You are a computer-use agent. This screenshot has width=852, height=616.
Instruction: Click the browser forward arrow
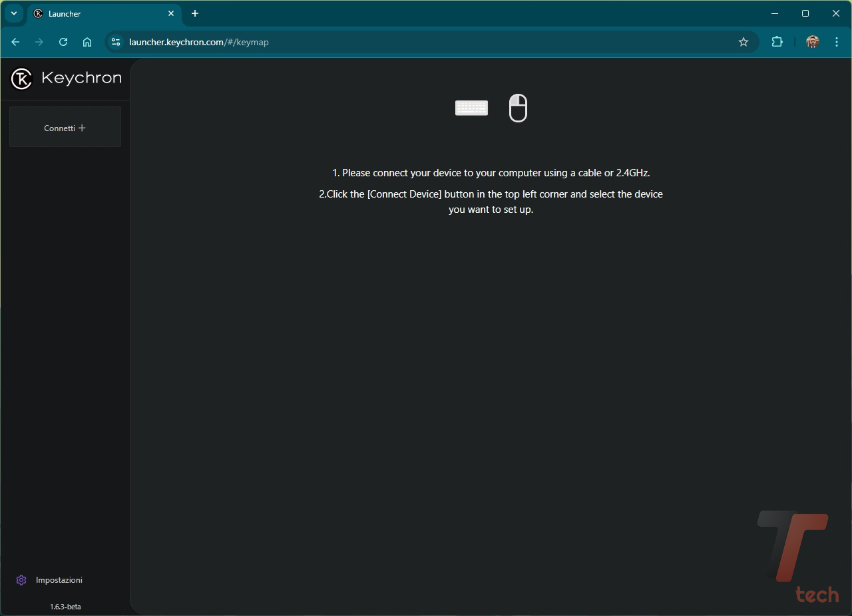coord(39,42)
